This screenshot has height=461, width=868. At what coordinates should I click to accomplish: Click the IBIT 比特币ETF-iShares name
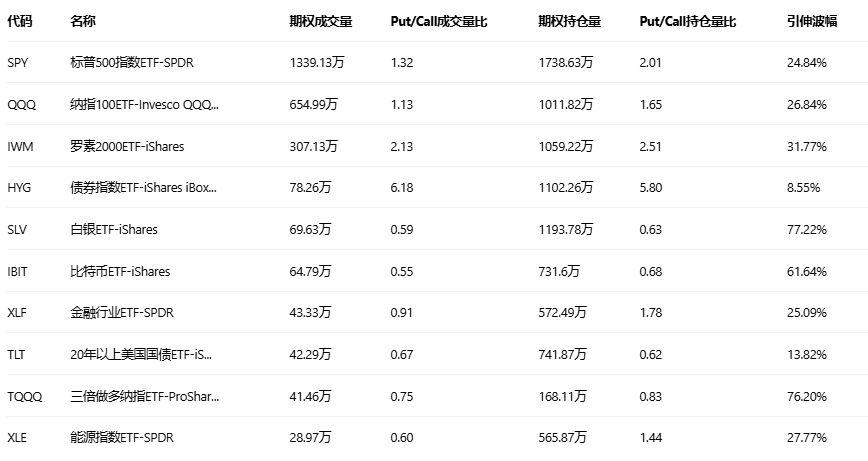tap(120, 271)
